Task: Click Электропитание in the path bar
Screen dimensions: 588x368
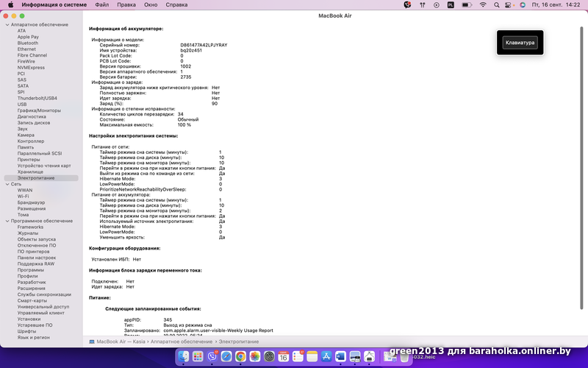Action: [239, 342]
